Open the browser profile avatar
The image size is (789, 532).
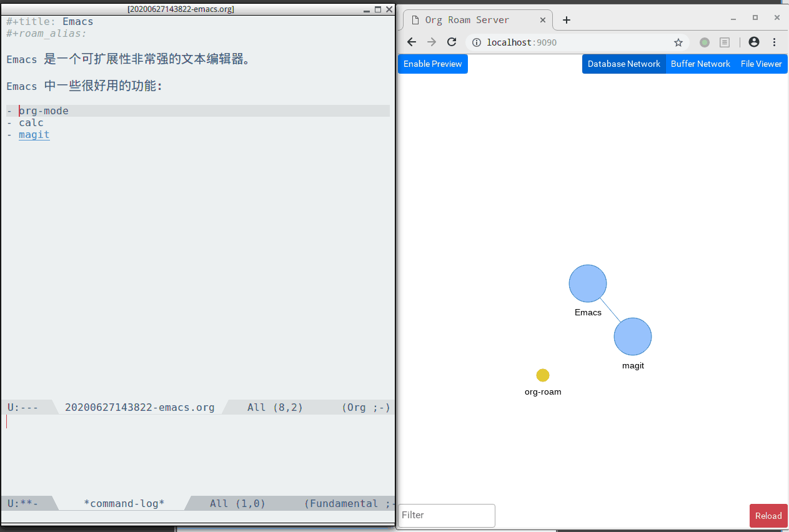point(754,42)
